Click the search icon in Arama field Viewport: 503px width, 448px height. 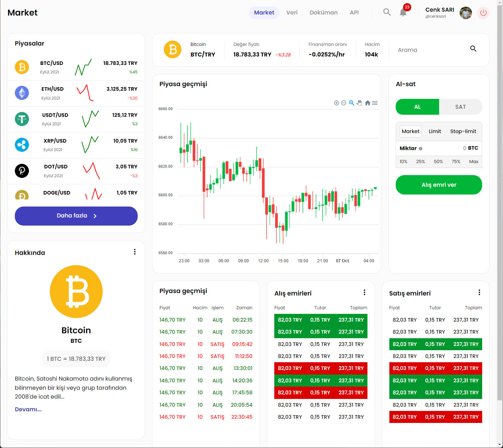tap(473, 49)
